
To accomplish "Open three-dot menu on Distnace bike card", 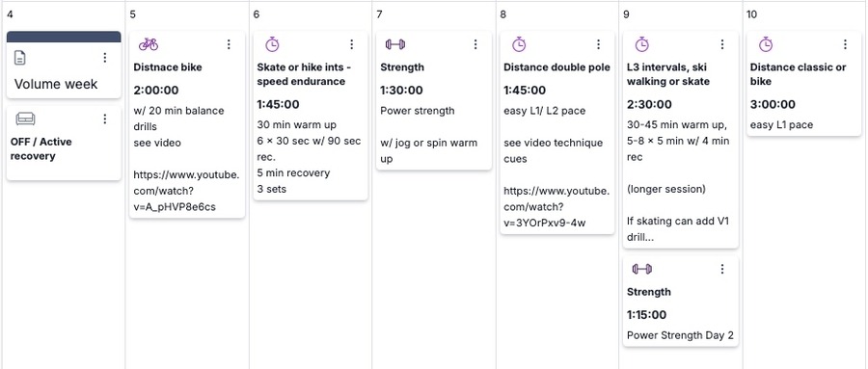I will point(229,44).
